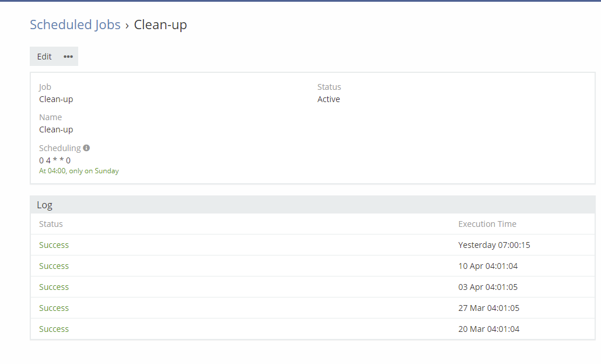Select the 10 Apr 04:01:04 execution time

click(x=488, y=266)
